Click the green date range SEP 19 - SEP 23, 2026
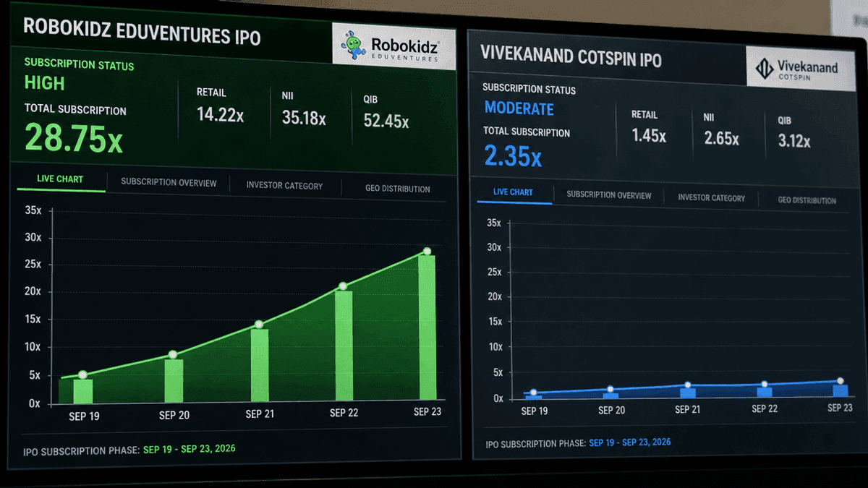 coord(190,449)
